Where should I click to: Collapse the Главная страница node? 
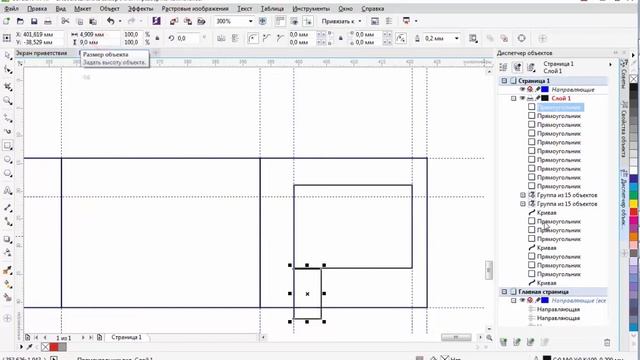pos(504,292)
